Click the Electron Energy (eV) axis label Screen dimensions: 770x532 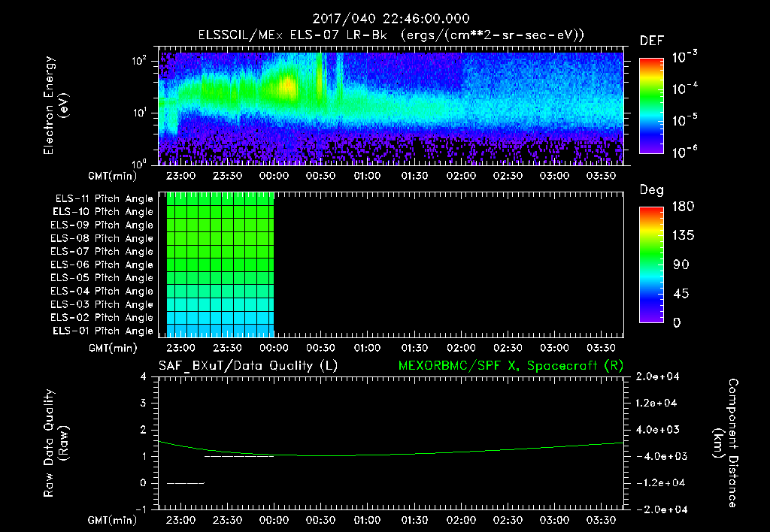(x=56, y=105)
